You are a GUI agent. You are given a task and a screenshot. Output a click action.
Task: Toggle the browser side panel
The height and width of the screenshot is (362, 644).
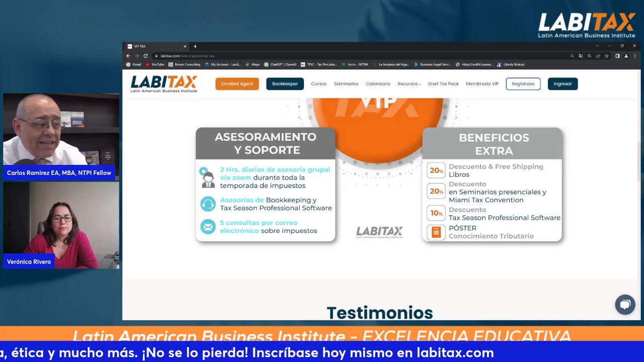[x=617, y=56]
